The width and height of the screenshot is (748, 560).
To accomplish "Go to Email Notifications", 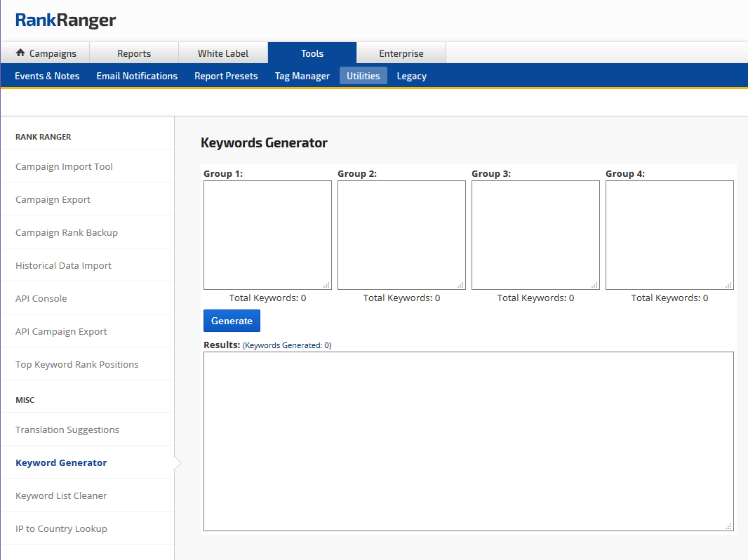I will (x=137, y=76).
